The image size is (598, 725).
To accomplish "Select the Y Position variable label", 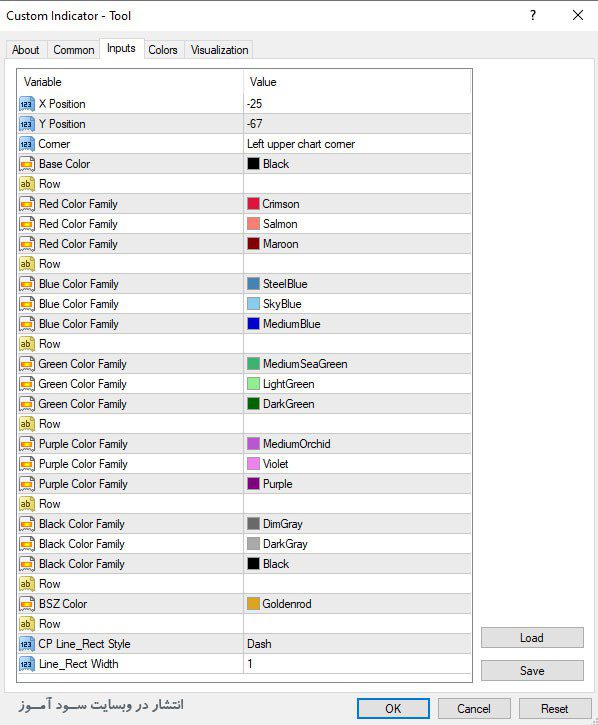I will pyautogui.click(x=62, y=124).
